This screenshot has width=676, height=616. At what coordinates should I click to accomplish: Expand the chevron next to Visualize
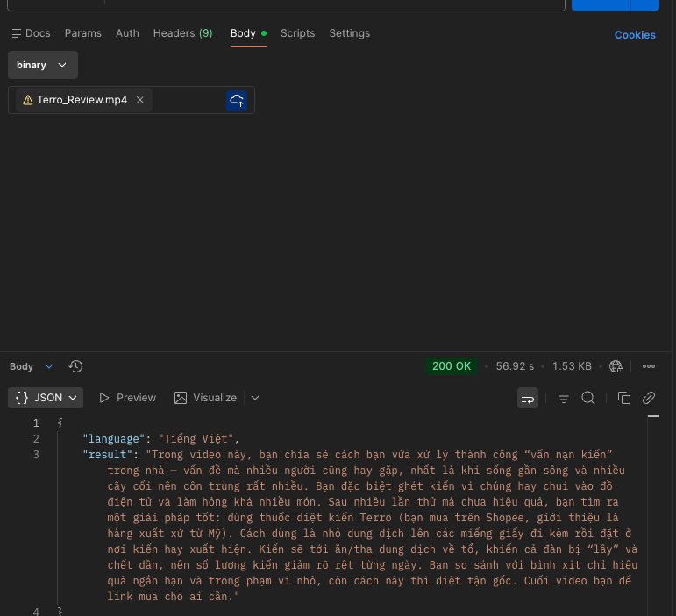pos(255,398)
